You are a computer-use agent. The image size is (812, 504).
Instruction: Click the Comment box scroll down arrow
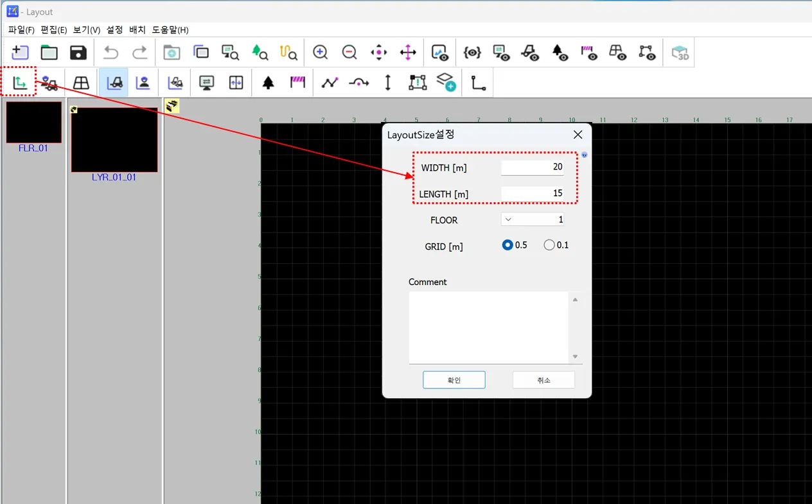pyautogui.click(x=575, y=357)
